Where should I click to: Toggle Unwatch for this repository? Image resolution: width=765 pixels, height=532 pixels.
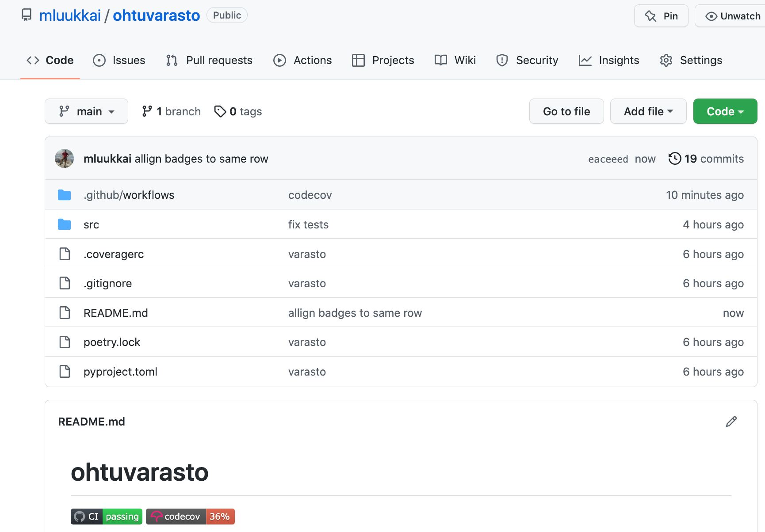click(x=733, y=16)
